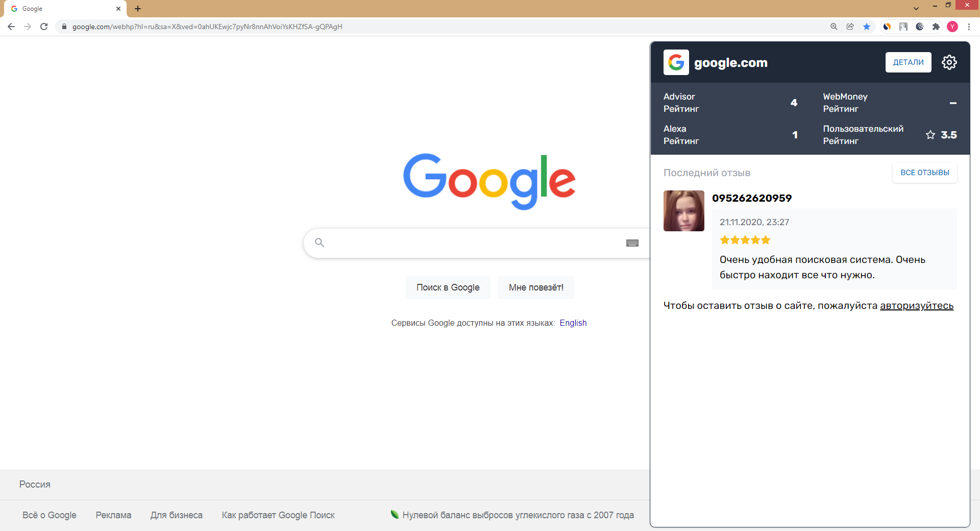
Task: Click the browser forward arrow
Action: pyautogui.click(x=28, y=27)
